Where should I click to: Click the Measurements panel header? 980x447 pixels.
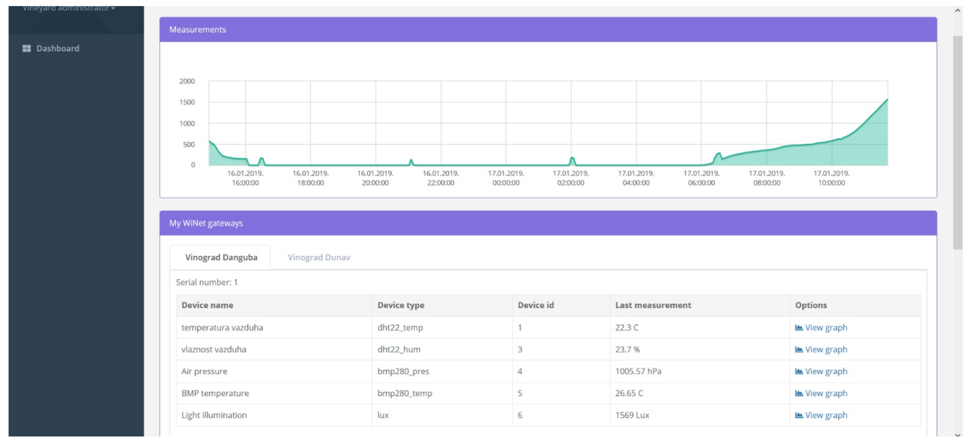click(x=548, y=29)
